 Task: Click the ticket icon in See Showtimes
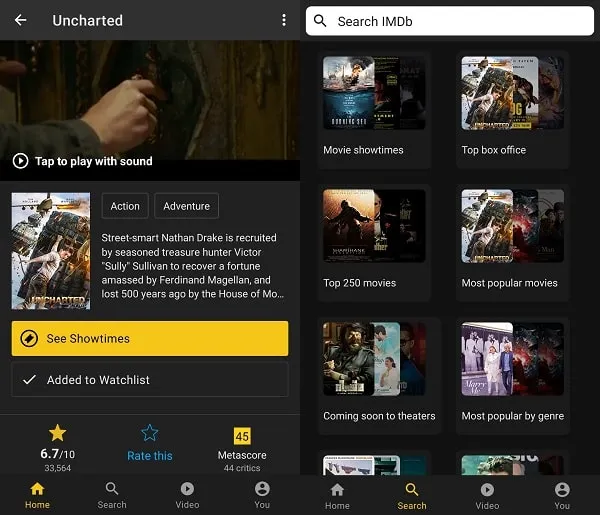coord(29,339)
